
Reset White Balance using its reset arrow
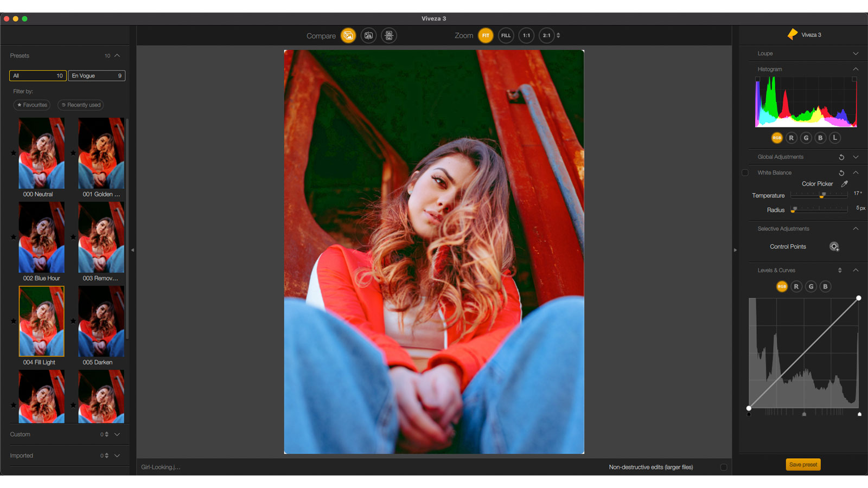pyautogui.click(x=841, y=173)
